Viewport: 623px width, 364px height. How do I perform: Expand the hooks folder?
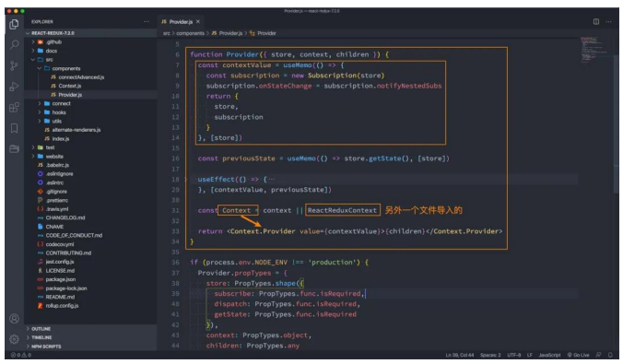pos(59,112)
